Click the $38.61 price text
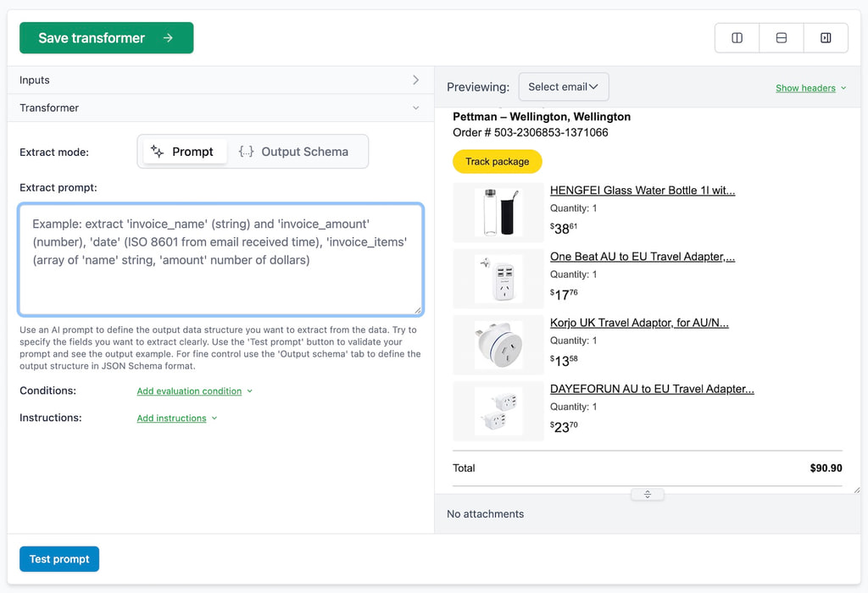868x593 pixels. 564,229
